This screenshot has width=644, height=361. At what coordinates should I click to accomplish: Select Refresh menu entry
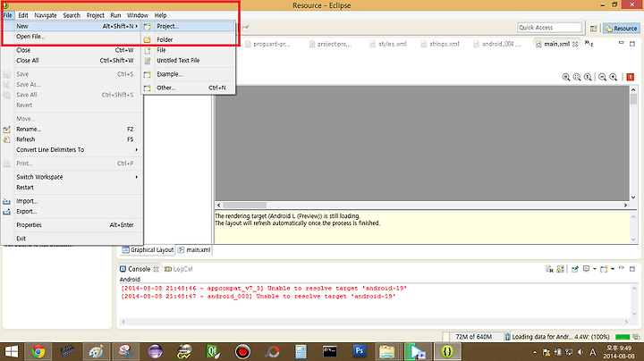click(72, 139)
